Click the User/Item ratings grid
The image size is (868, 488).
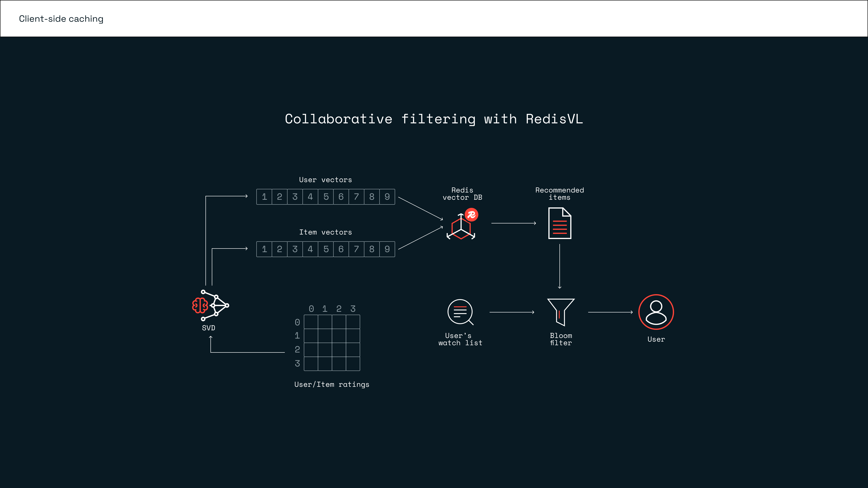[332, 343]
